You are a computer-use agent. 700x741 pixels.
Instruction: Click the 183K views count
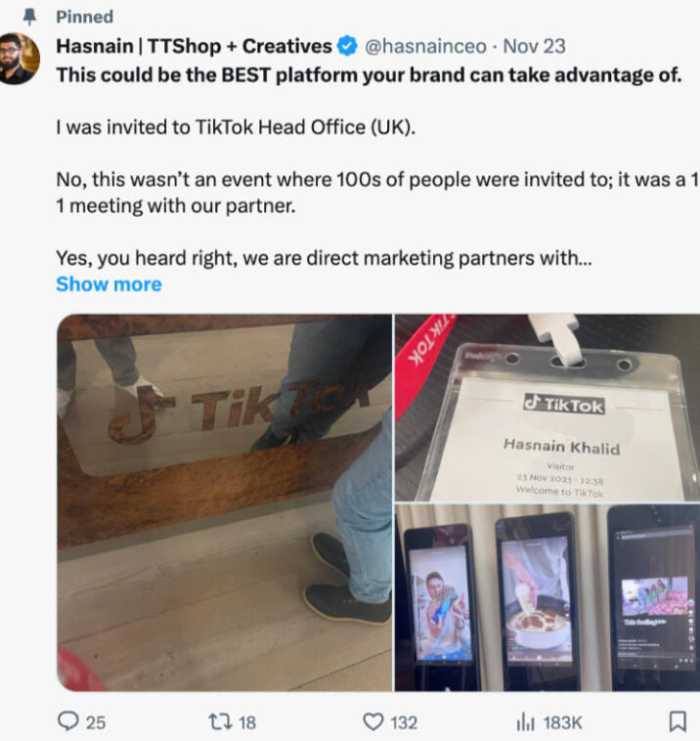[x=562, y=722]
